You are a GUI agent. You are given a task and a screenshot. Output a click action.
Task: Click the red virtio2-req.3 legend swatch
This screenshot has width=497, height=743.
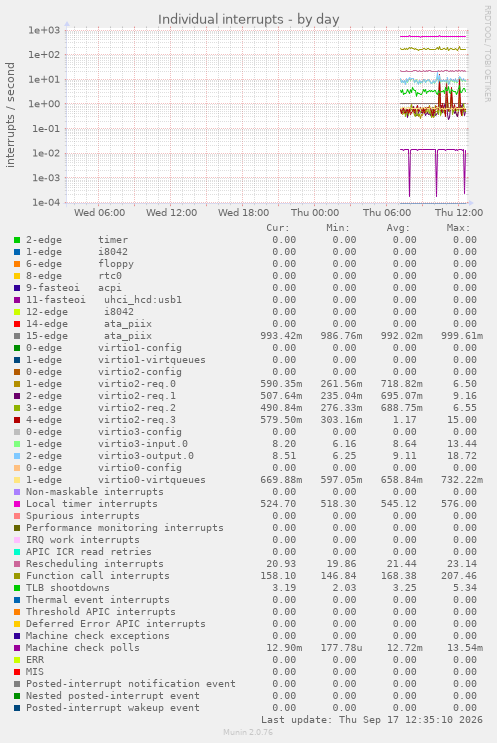click(17, 420)
